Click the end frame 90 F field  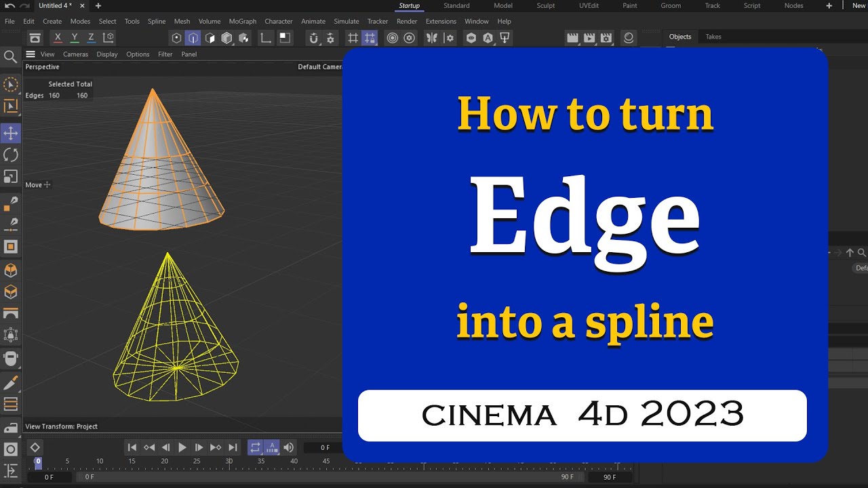pyautogui.click(x=610, y=477)
